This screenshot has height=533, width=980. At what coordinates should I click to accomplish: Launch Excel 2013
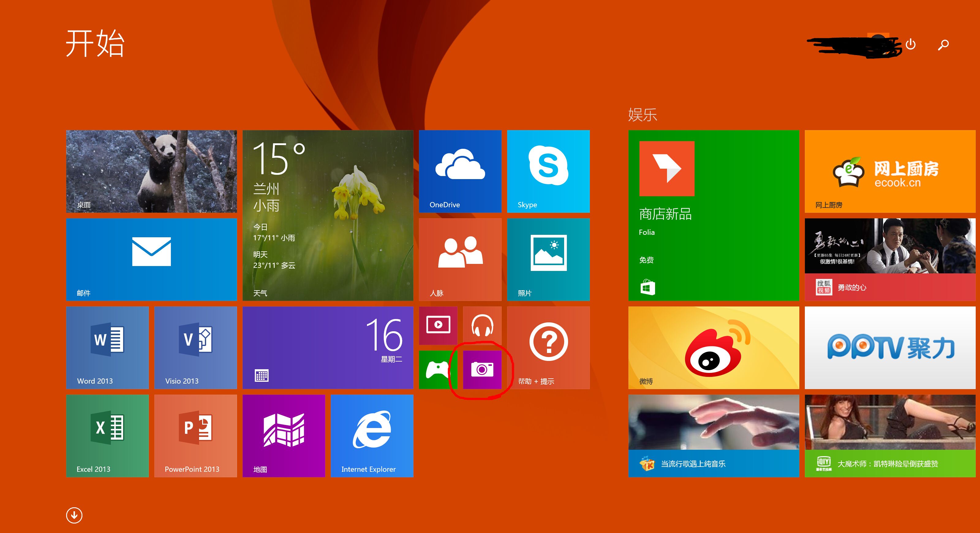(107, 436)
